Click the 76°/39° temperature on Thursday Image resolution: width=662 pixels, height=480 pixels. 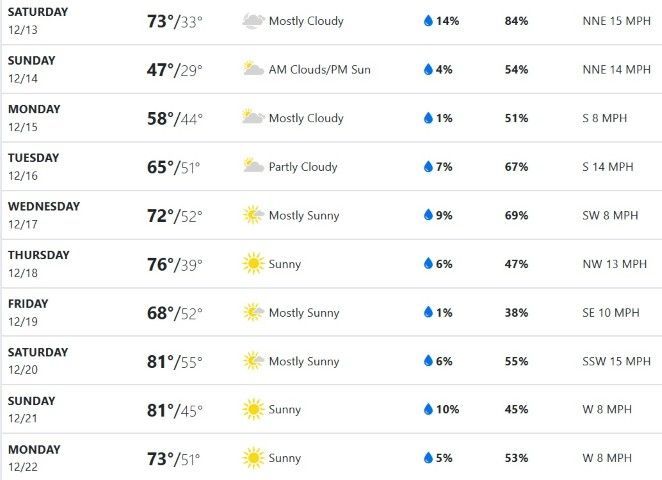(x=175, y=264)
